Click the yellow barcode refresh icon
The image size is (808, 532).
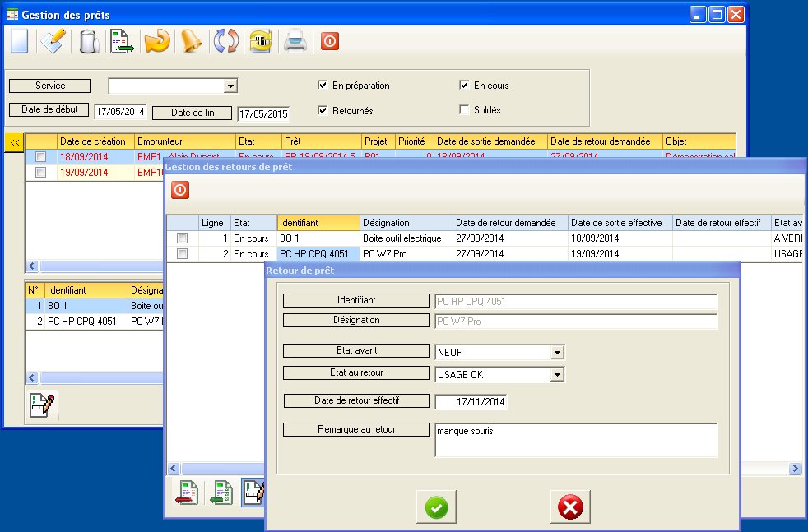pos(261,41)
